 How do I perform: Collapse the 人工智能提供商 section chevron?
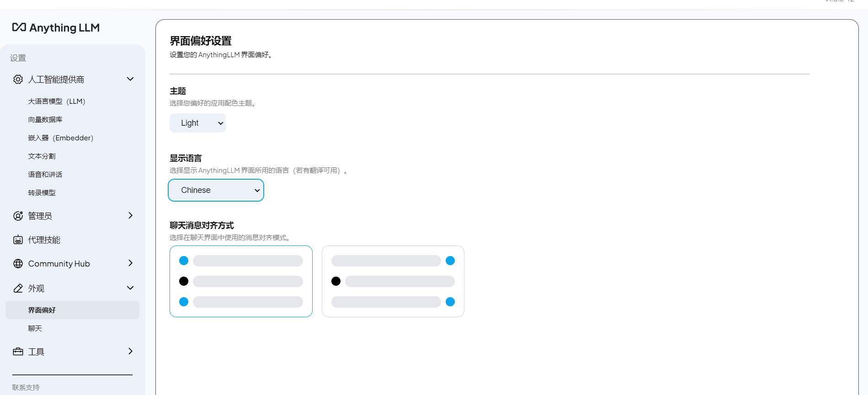click(130, 79)
